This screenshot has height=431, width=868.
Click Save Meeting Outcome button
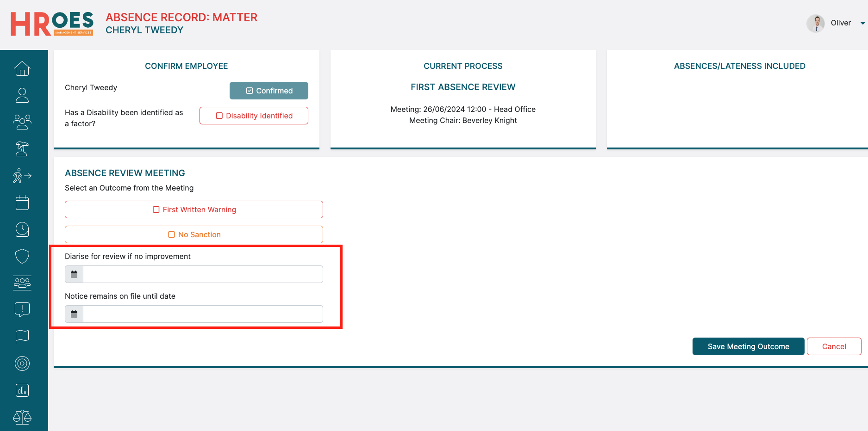tap(748, 346)
